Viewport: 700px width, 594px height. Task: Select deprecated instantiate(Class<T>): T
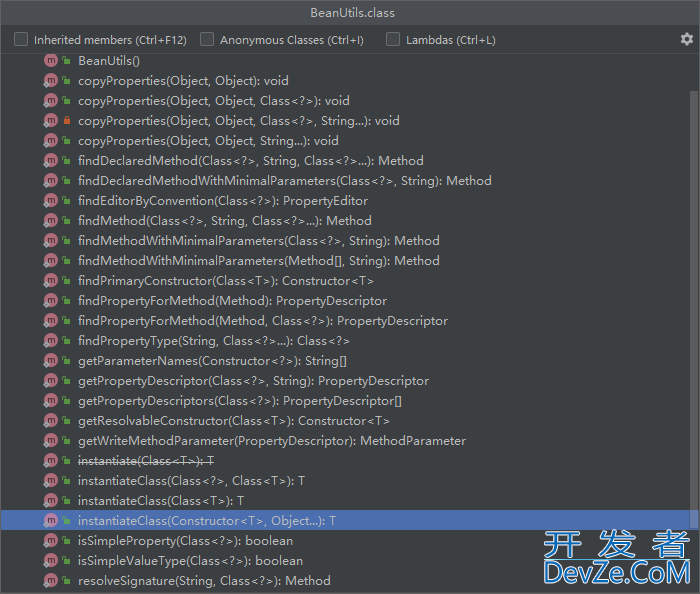point(345,461)
